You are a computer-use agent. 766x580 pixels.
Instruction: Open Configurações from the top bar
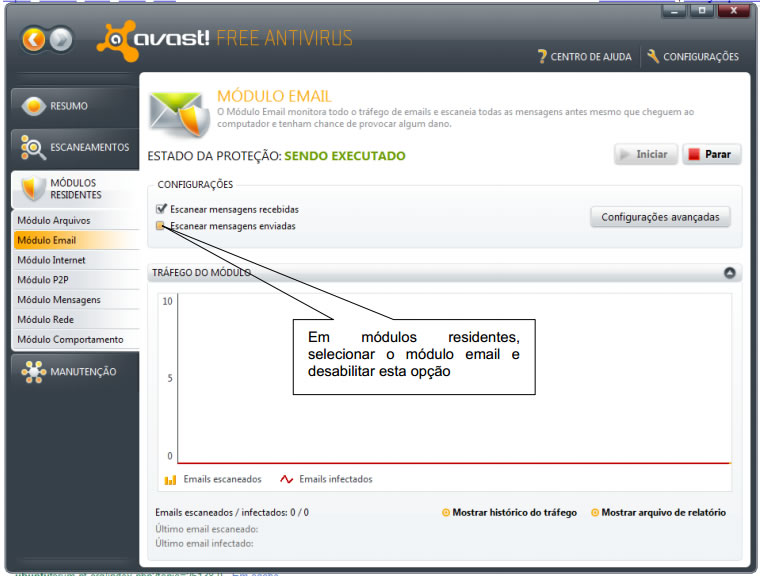tap(693, 57)
